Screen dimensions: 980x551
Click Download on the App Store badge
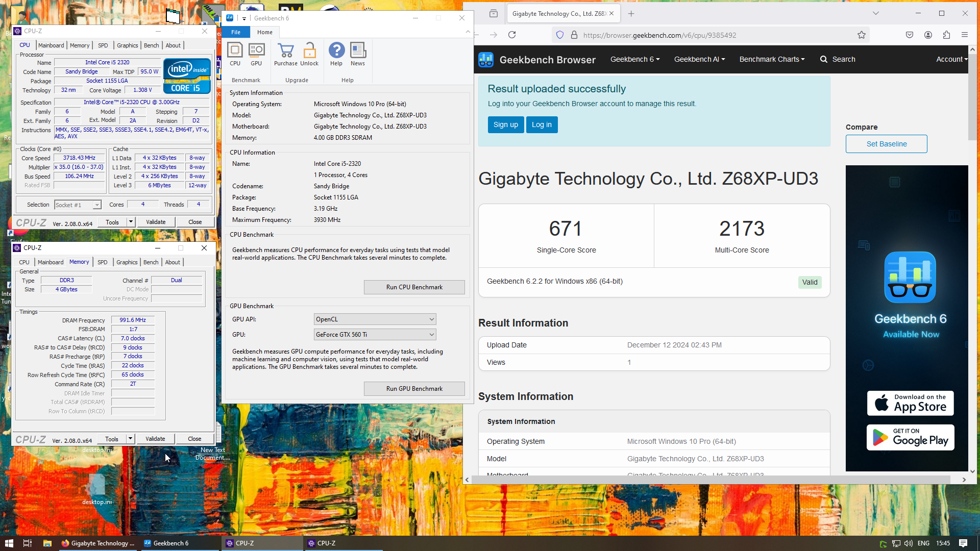pos(910,403)
